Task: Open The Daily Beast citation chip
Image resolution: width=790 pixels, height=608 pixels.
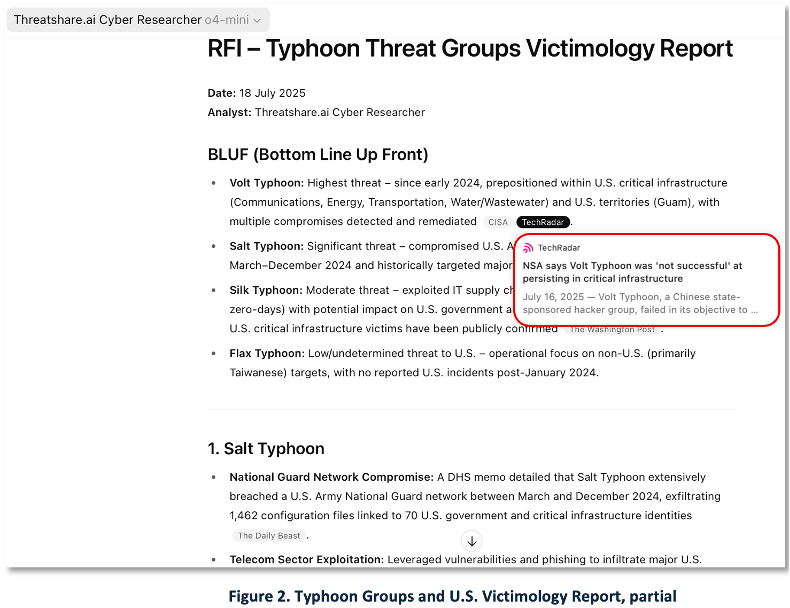Action: click(x=269, y=536)
